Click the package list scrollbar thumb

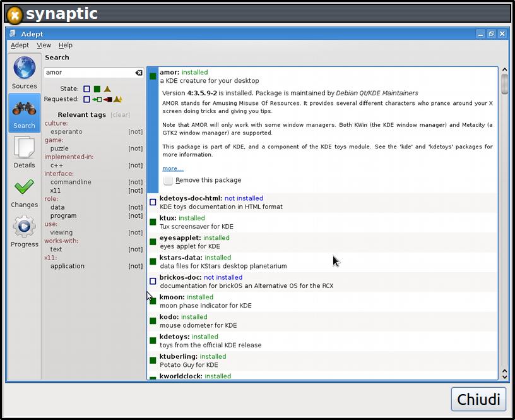tap(504, 84)
